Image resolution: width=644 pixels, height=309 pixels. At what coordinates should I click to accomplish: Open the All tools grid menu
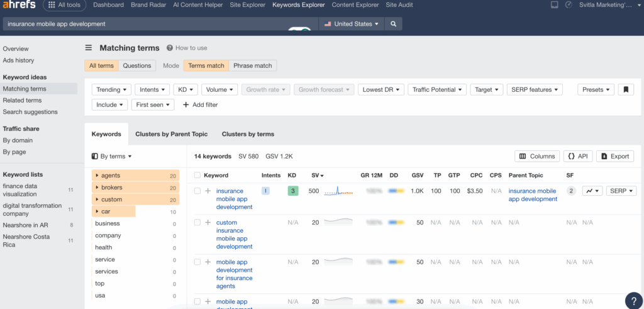65,5
